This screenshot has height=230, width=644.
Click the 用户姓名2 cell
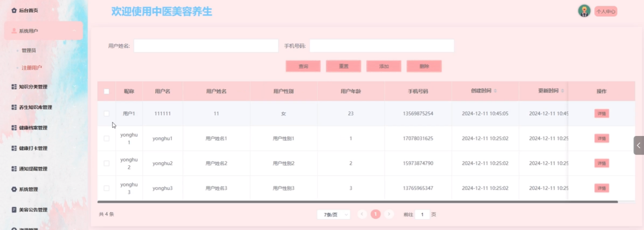tap(216, 163)
